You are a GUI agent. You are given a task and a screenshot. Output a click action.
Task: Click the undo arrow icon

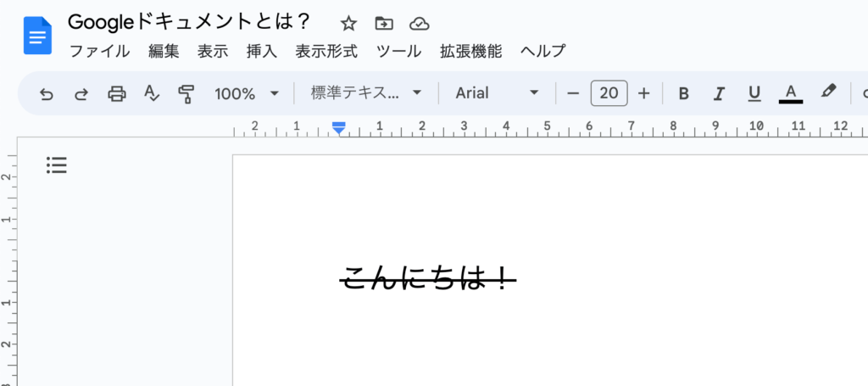point(47,93)
